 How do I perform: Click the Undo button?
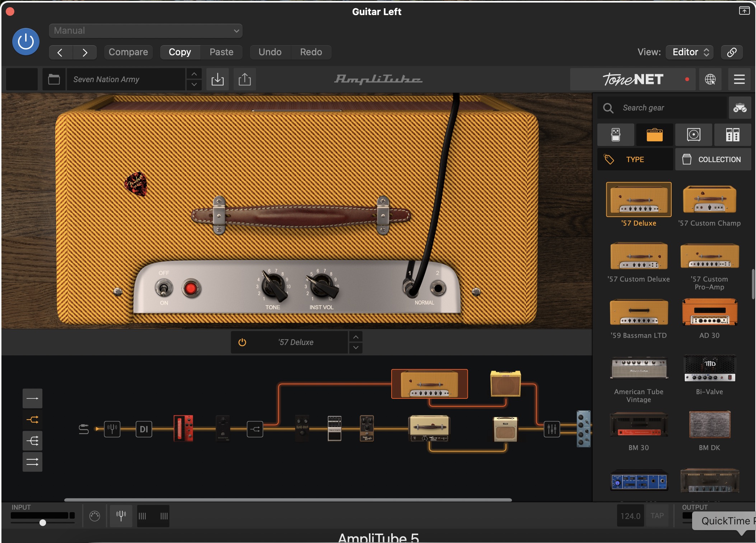(270, 52)
